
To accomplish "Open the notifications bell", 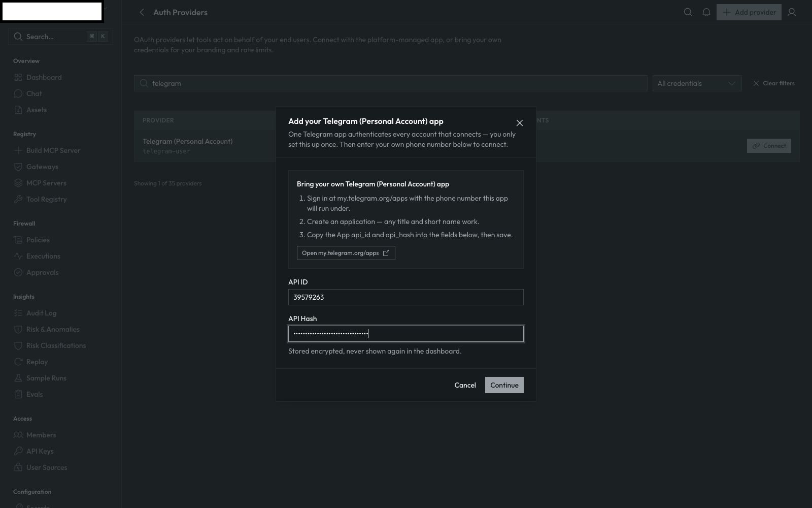I will pyautogui.click(x=706, y=12).
